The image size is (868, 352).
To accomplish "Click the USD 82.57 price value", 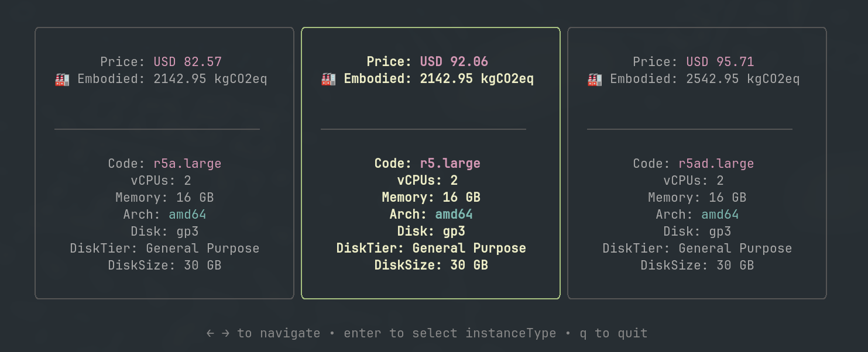I will point(187,61).
